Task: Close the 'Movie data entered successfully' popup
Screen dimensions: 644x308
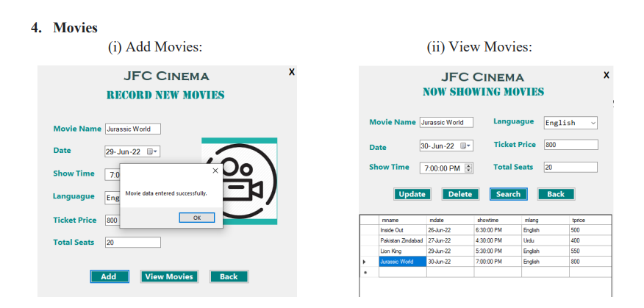Action: [215, 171]
